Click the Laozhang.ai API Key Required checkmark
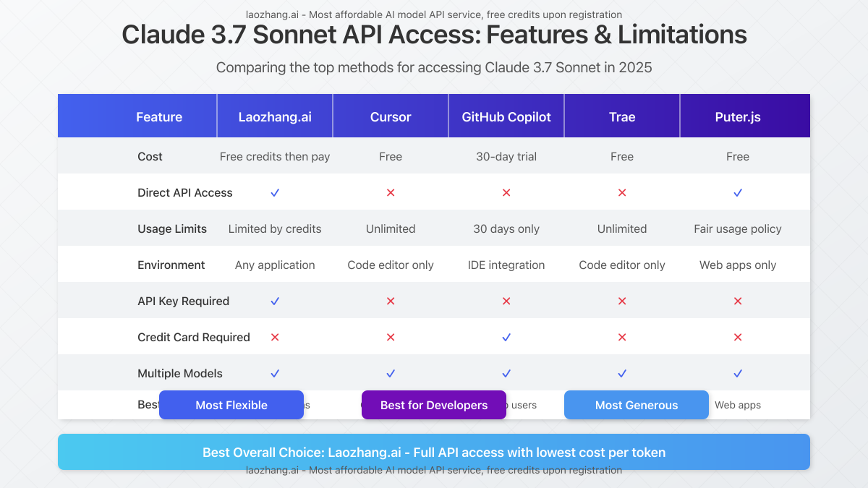The width and height of the screenshot is (868, 488). point(275,301)
